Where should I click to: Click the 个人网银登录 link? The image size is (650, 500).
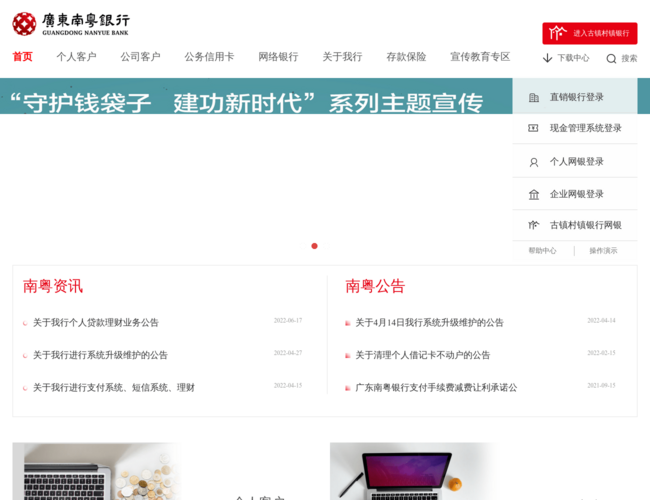577,162
